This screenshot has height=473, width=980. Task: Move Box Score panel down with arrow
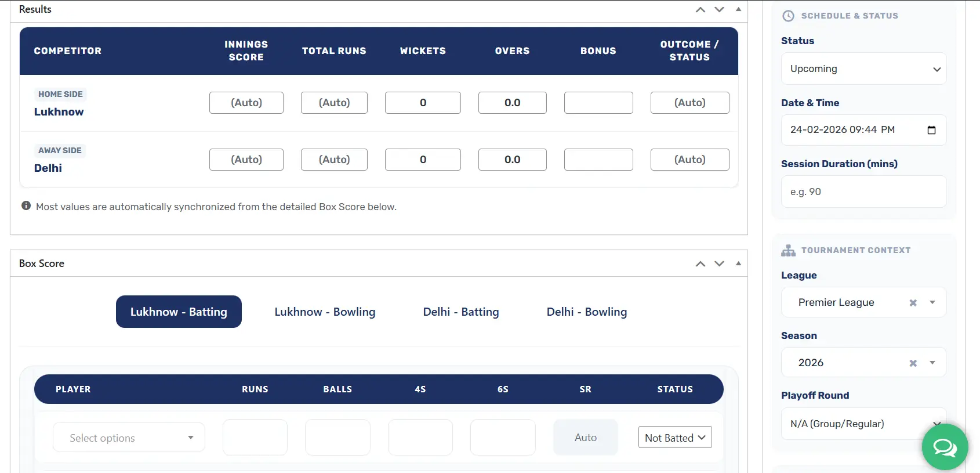[x=719, y=264]
